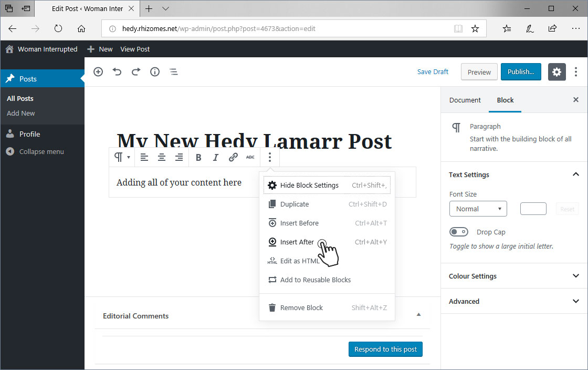Choose Insert Before
This screenshot has width=588, height=370.
(327, 223)
